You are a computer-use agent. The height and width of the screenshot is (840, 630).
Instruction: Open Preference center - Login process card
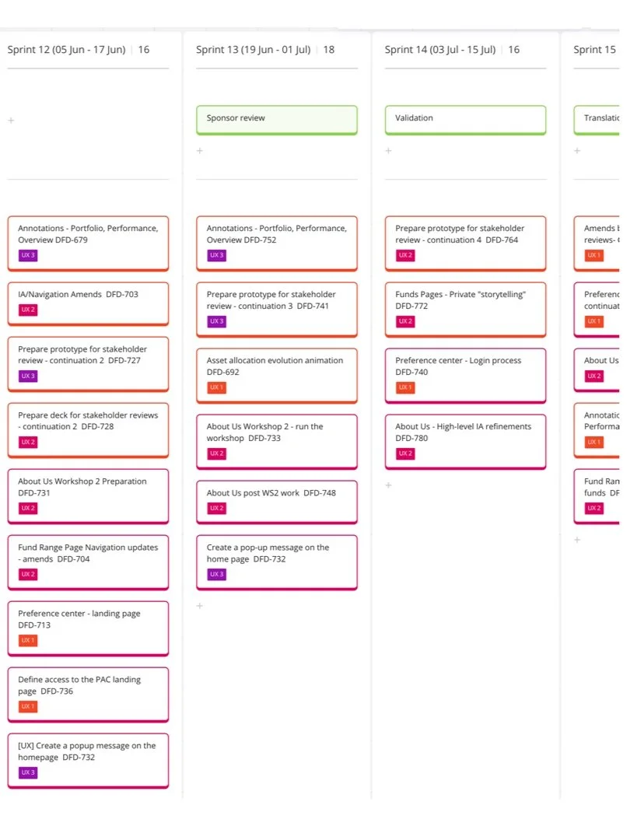(x=465, y=376)
